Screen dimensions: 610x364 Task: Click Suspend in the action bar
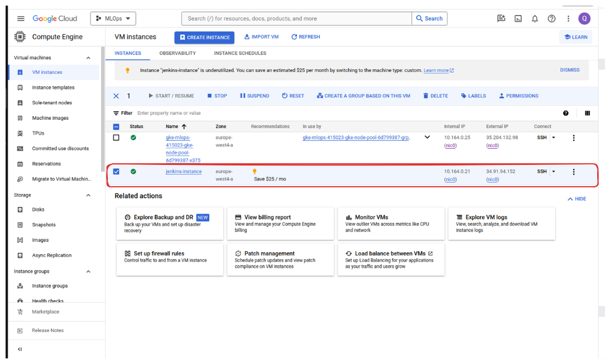254,96
